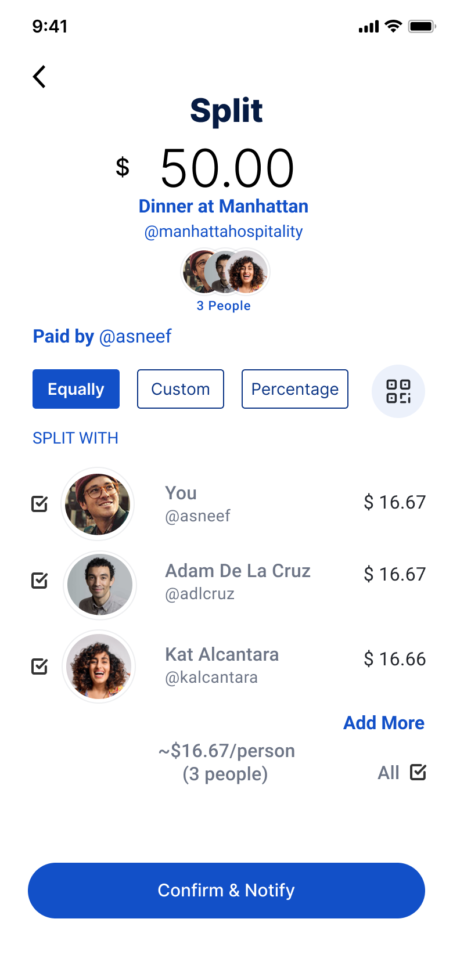This screenshot has width=453, height=980.
Task: Uncheck Kat Alcantara's checkbox
Action: (x=39, y=666)
